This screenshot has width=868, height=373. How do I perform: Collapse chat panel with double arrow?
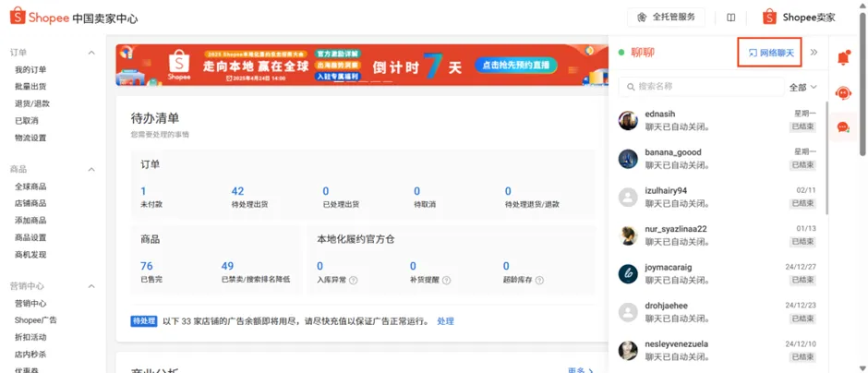(x=814, y=53)
